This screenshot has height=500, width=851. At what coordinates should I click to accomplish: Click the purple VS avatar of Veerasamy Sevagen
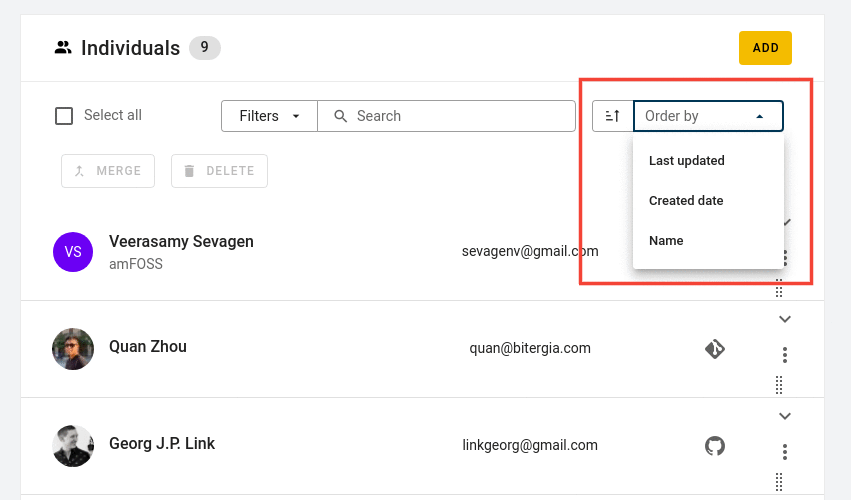pyautogui.click(x=73, y=252)
